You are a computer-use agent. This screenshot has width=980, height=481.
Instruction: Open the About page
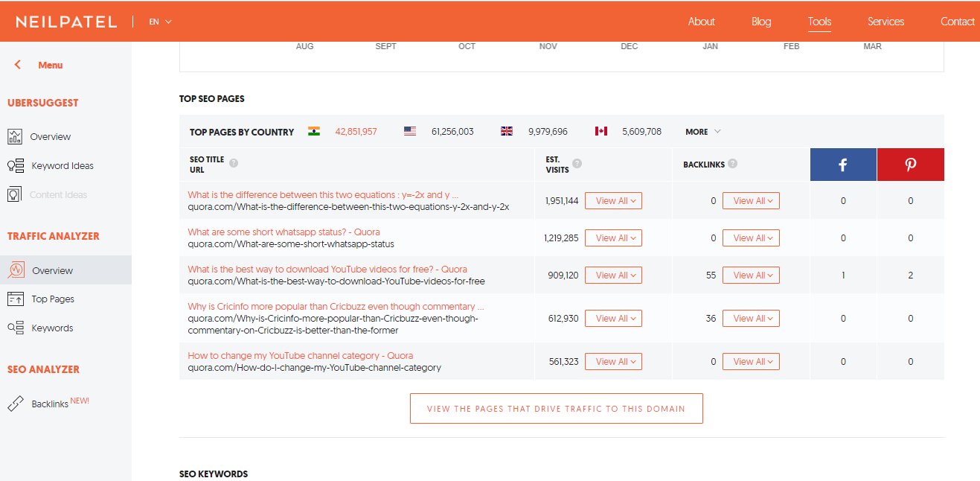click(x=701, y=22)
